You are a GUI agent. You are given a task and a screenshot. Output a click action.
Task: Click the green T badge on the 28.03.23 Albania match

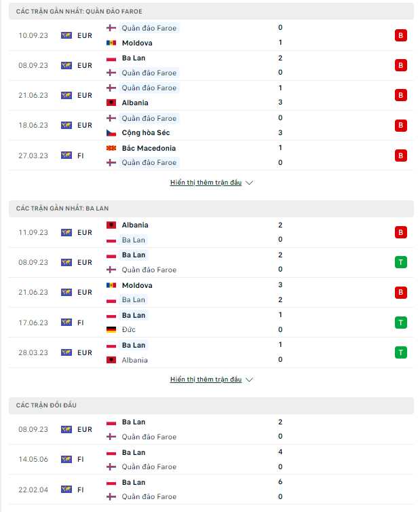[x=400, y=352]
